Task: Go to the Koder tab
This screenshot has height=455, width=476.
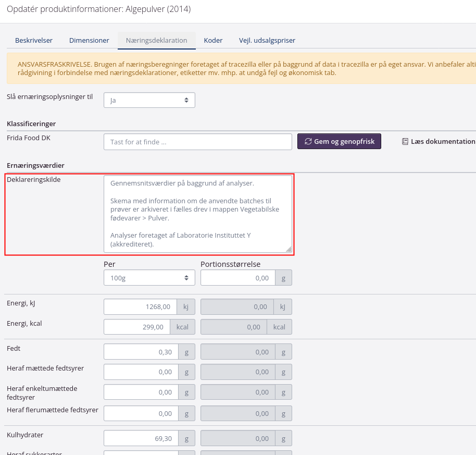Action: click(x=213, y=40)
